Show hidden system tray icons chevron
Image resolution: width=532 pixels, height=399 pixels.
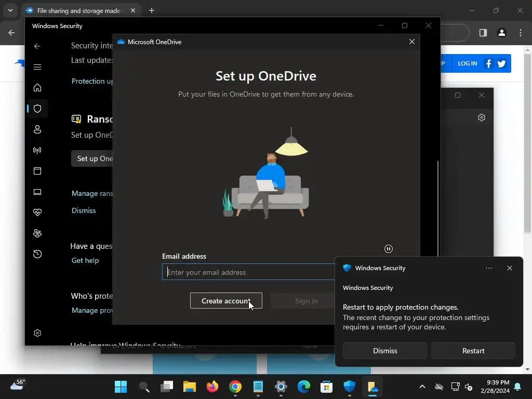(422, 387)
